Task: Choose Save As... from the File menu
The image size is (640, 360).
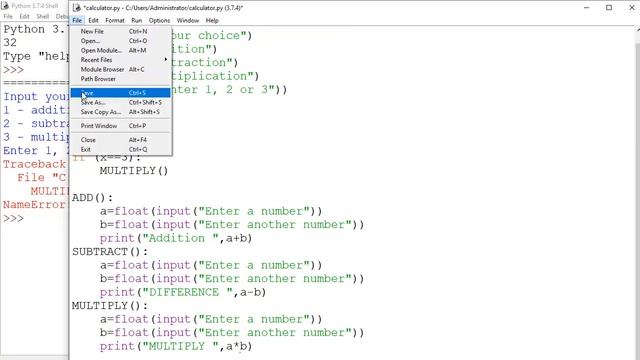Action: [x=120, y=102]
